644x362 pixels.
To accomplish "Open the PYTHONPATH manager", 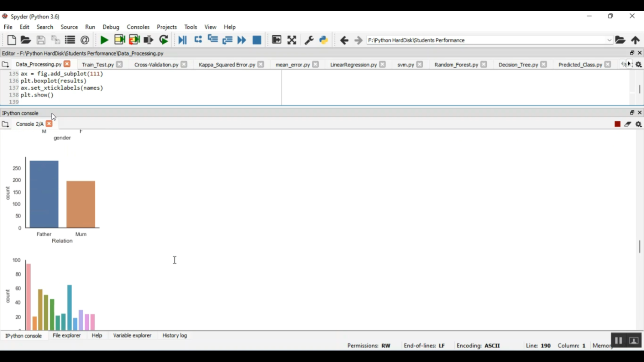I will tap(324, 40).
